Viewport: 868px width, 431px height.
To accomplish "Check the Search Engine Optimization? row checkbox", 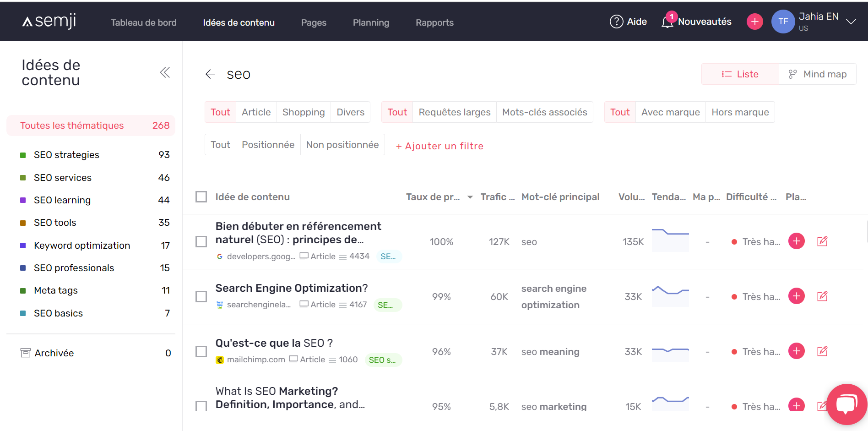I will coord(201,296).
